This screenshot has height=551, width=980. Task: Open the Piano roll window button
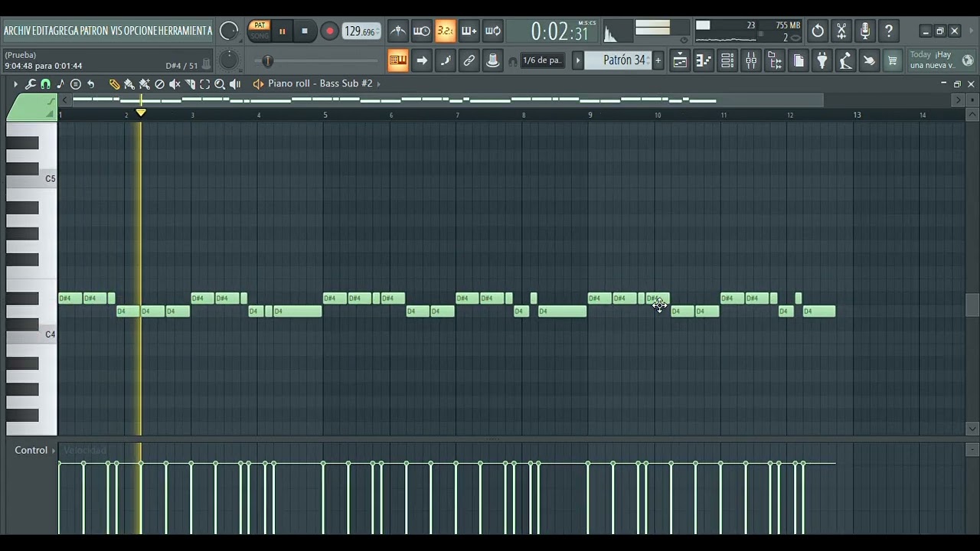coord(704,60)
